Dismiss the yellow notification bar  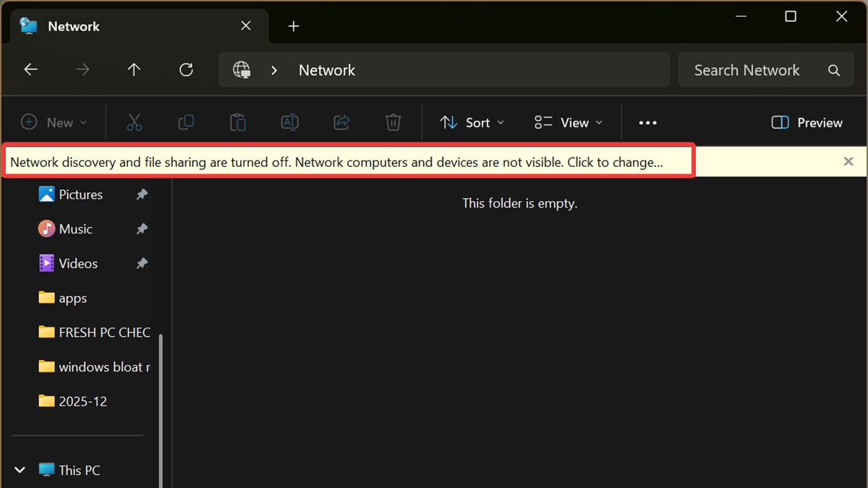tap(848, 161)
